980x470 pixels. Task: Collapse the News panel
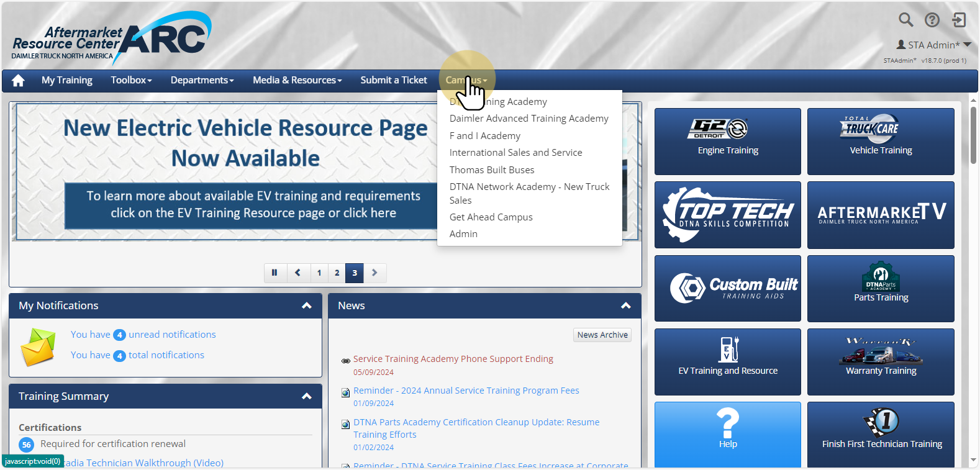coord(626,305)
